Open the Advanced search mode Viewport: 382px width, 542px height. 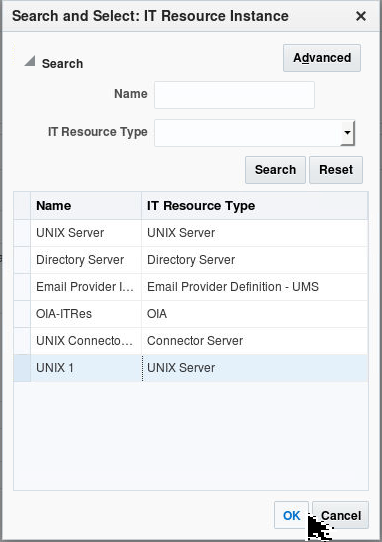pyautogui.click(x=322, y=58)
